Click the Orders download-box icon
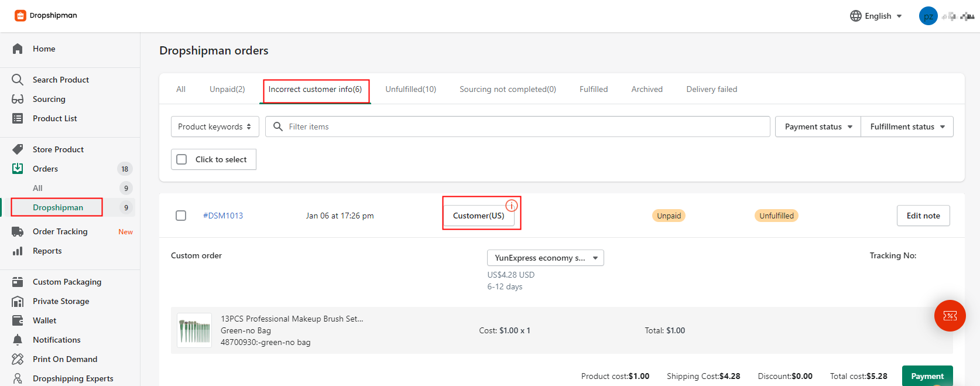 18,169
